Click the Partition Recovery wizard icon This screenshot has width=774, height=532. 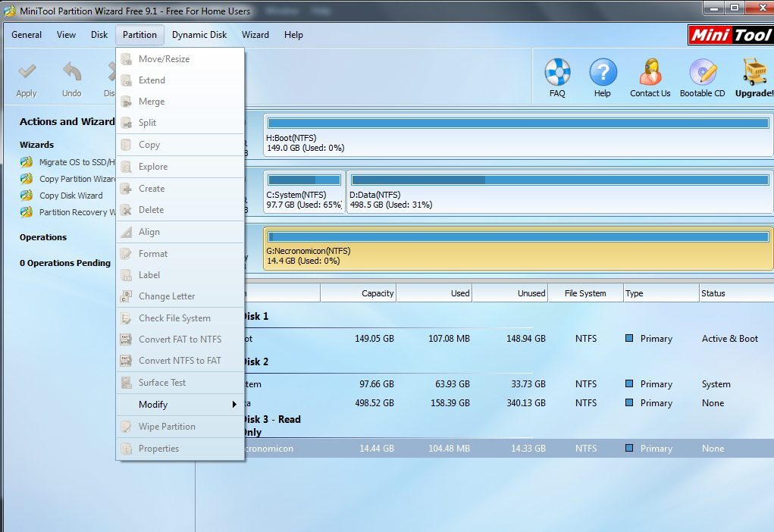pos(27,212)
